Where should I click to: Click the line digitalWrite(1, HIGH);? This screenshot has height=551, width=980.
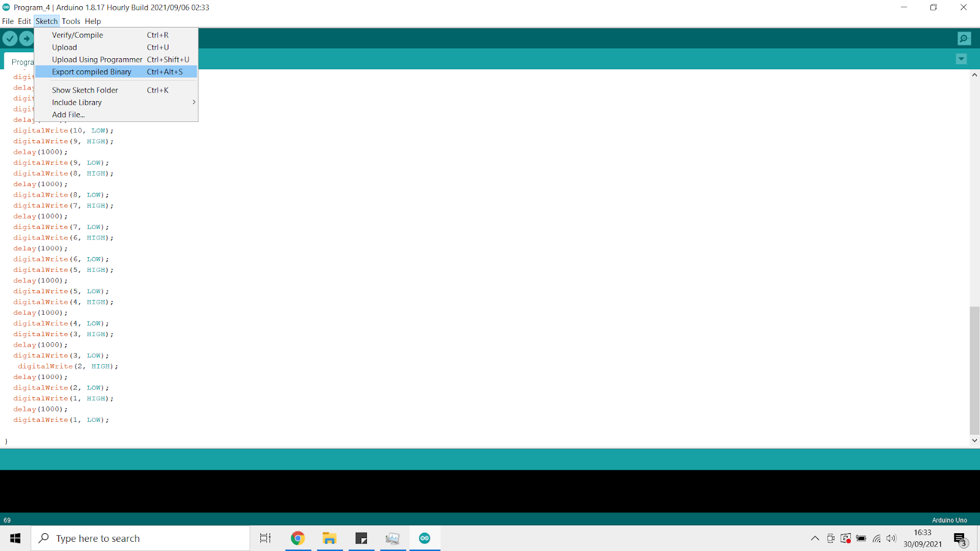(63, 399)
